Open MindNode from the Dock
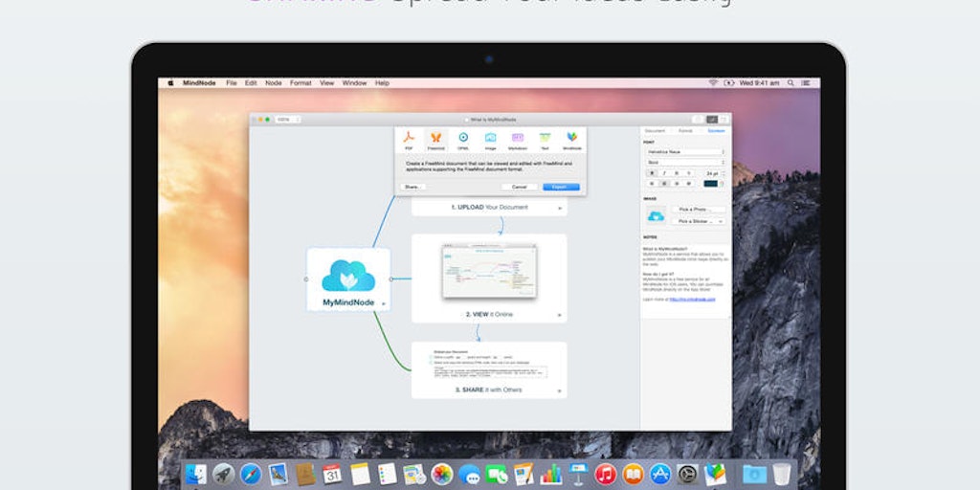980x490 pixels. 715,475
